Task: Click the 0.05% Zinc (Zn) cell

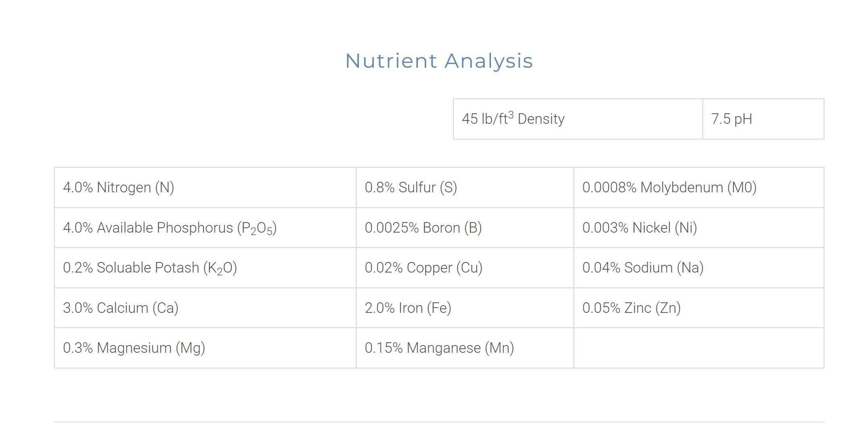Action: [x=631, y=308]
